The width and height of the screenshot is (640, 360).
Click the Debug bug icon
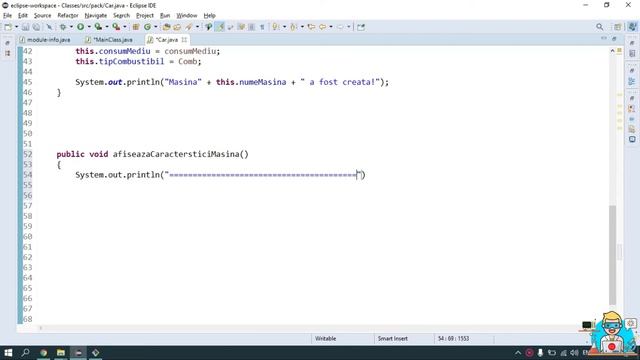tap(63, 27)
